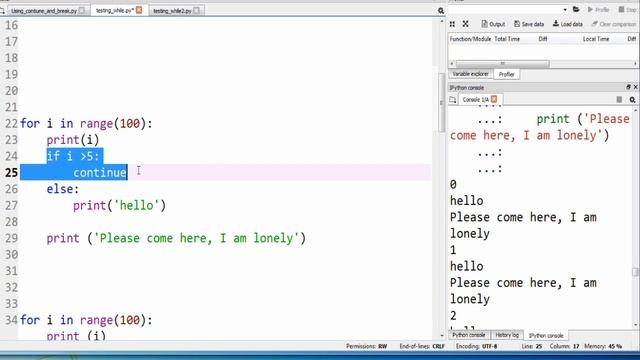The width and height of the screenshot is (640, 360).
Task: Switch to History log bottom tab
Action: (x=507, y=335)
